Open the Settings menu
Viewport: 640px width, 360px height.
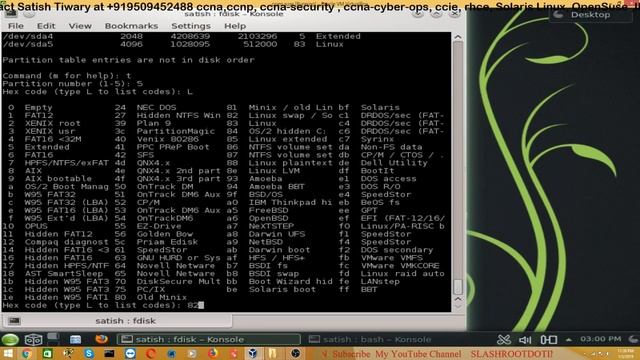tap(191, 26)
